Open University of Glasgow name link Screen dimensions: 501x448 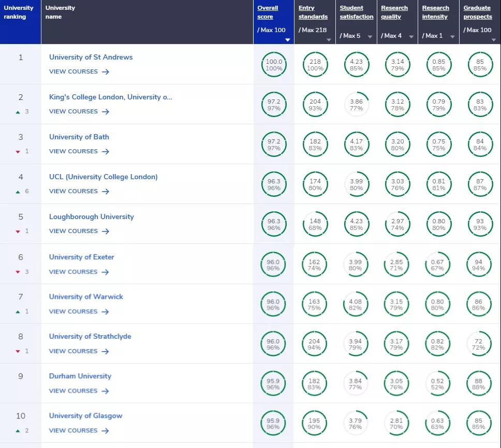[85, 415]
